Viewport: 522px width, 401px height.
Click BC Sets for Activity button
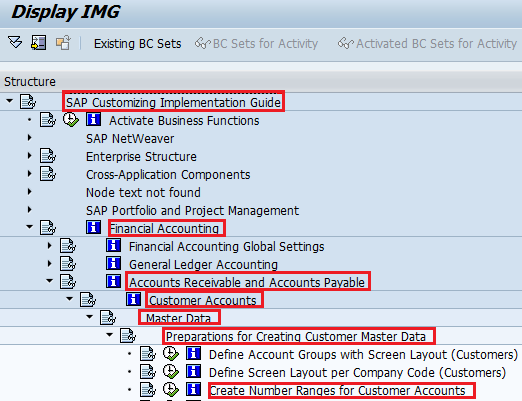[256, 44]
